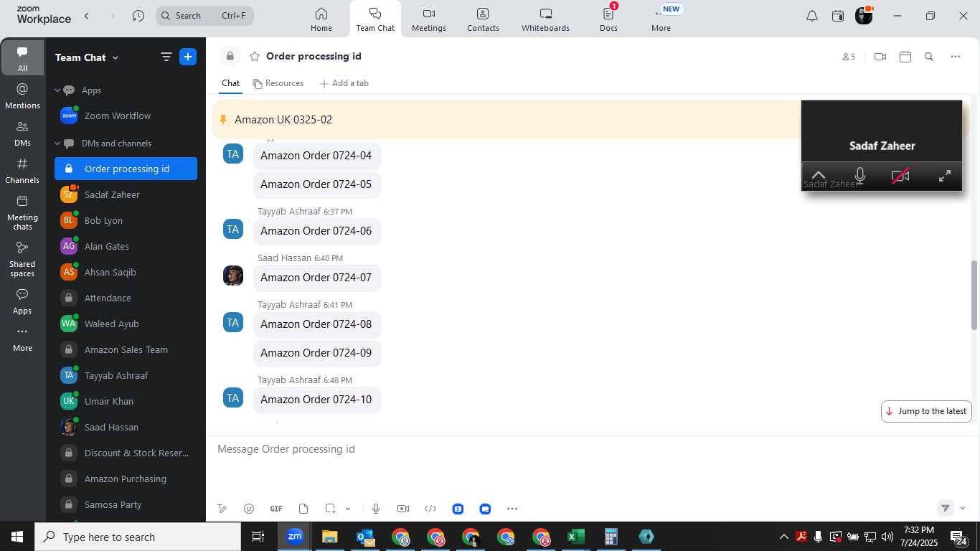Screen dimensions: 980x551
Task: Open the GIF picker
Action: (x=276, y=509)
